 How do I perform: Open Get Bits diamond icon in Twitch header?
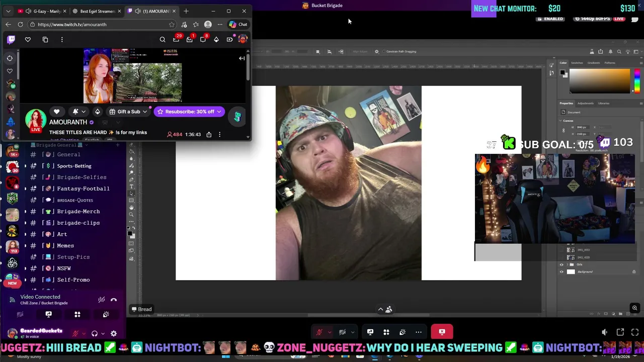(216, 39)
